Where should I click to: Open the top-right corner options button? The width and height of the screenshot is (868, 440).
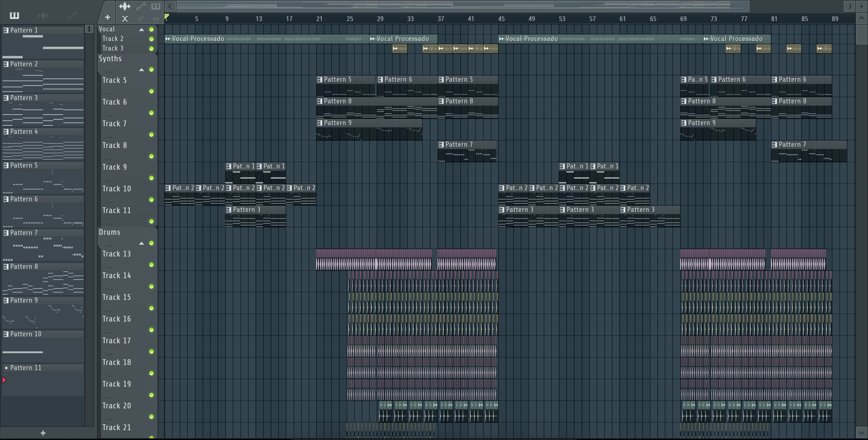pos(862,6)
